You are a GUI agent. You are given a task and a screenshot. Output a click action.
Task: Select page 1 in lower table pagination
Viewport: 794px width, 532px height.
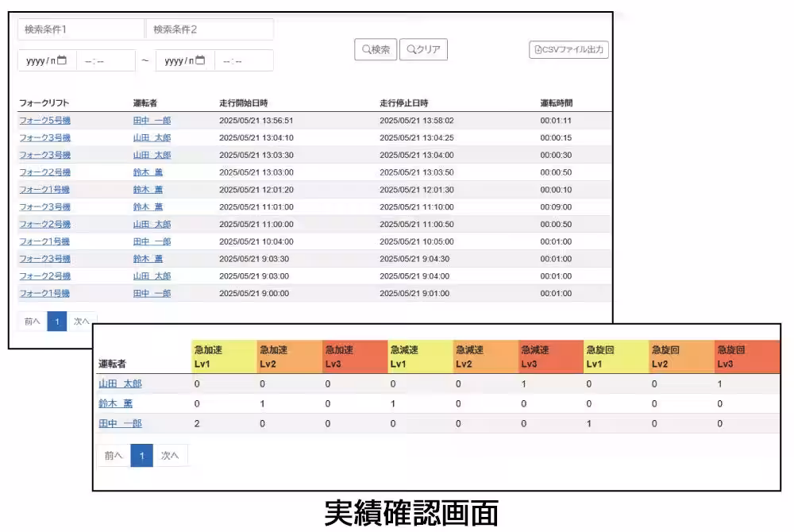[x=142, y=456]
